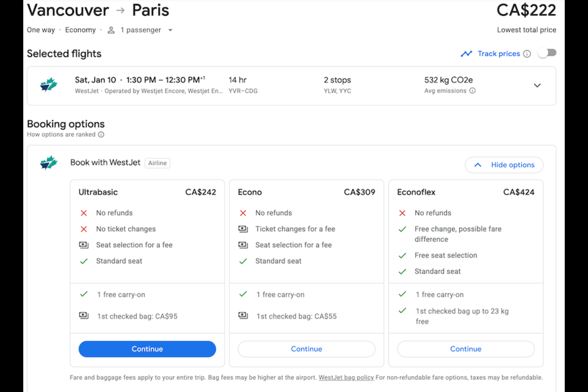Click Free change, possible fare difference text
Viewport: 588px width, 392px height.
[458, 234]
